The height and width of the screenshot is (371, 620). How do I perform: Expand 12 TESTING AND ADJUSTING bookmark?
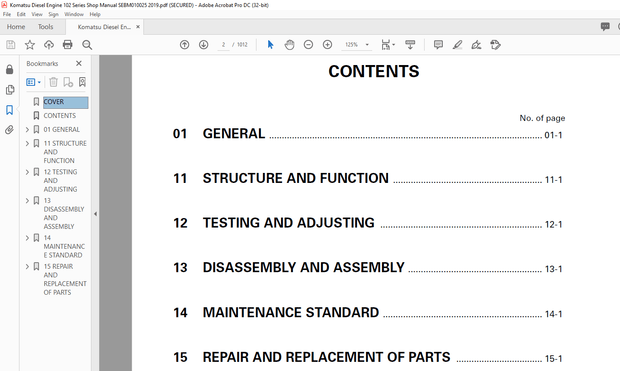pos(27,172)
